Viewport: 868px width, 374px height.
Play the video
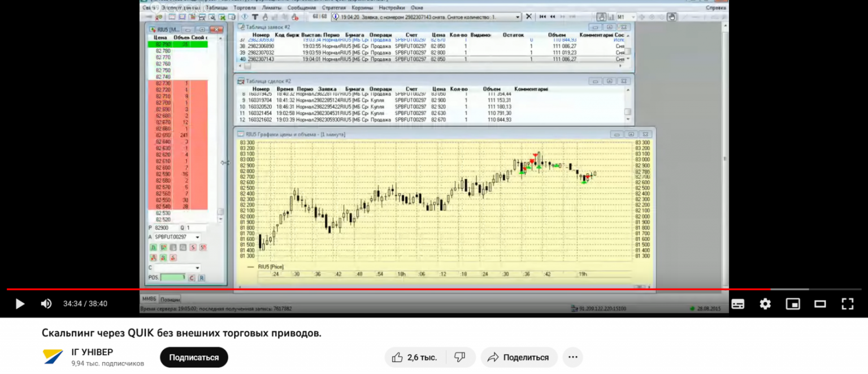[x=20, y=304]
